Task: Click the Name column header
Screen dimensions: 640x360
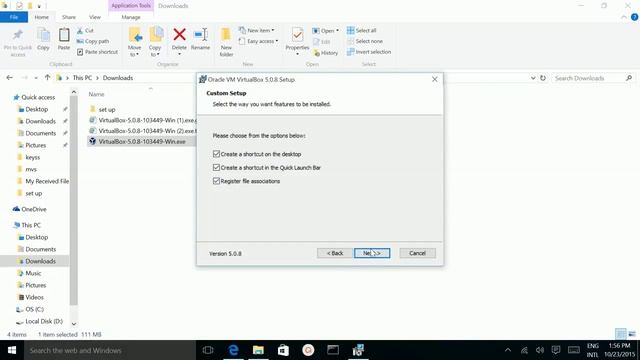Action: (x=96, y=94)
